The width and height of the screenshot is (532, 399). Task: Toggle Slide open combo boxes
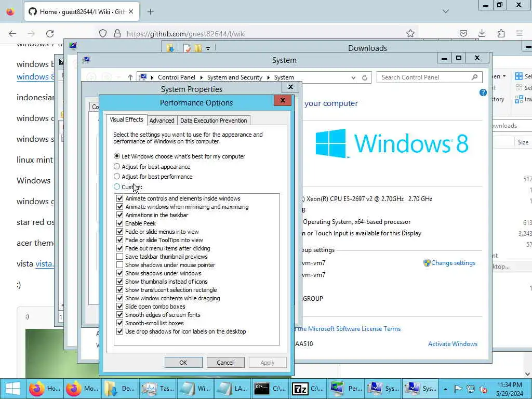click(120, 307)
